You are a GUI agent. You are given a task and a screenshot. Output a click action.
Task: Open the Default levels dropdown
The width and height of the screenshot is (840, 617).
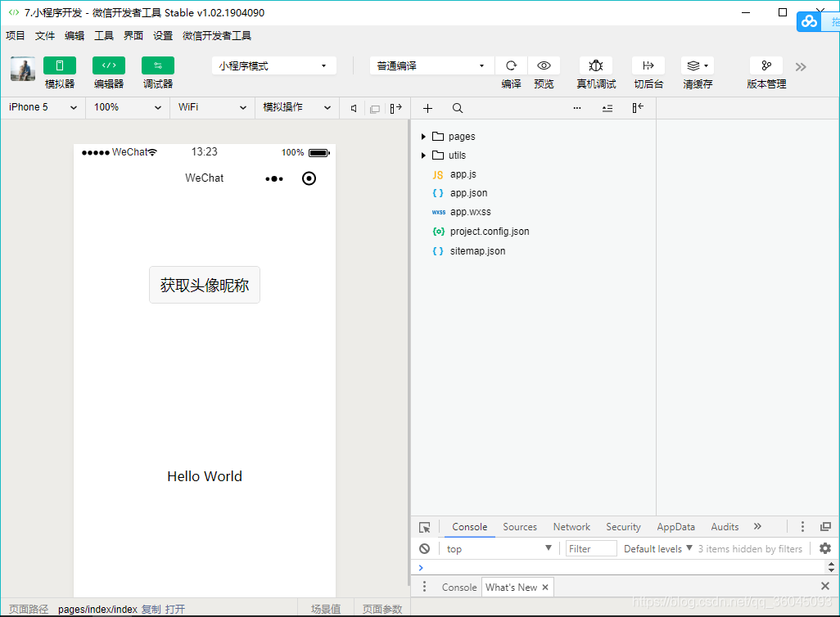658,548
